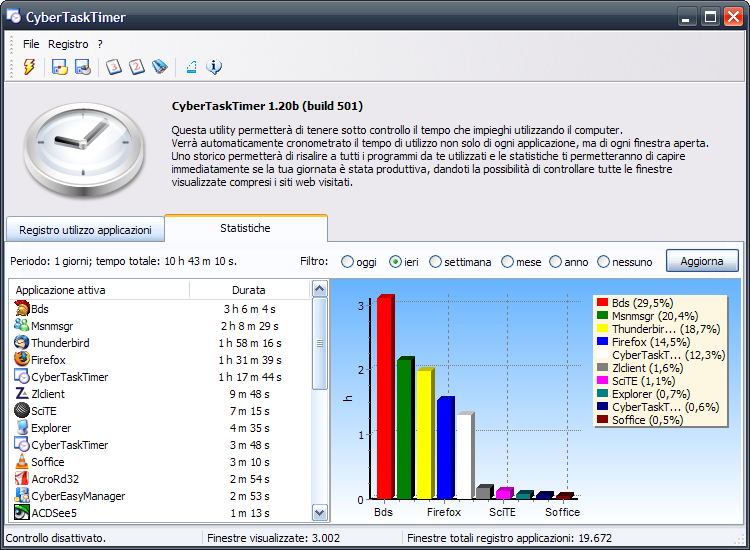Click 'Finestre visualizzate: 3.002' status entry
750x550 pixels.
point(273,538)
